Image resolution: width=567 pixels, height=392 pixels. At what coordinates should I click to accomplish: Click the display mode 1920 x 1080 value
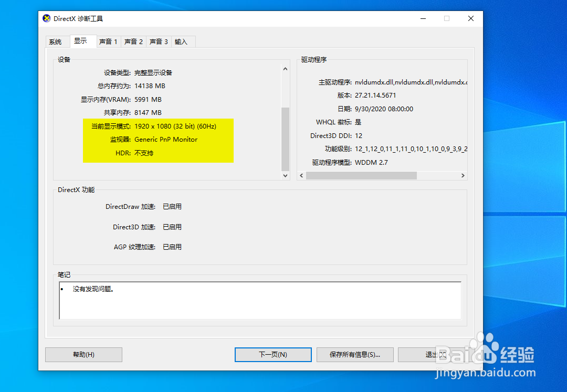pyautogui.click(x=175, y=126)
